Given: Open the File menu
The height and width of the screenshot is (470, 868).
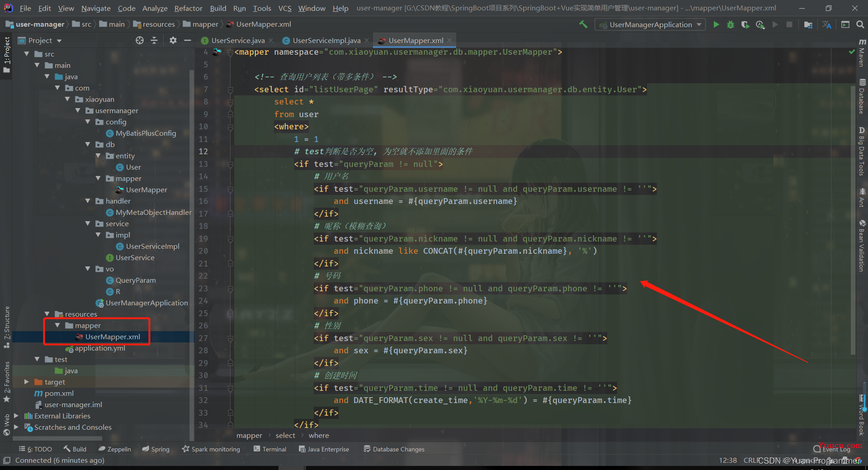Looking at the screenshot, I should (25, 8).
